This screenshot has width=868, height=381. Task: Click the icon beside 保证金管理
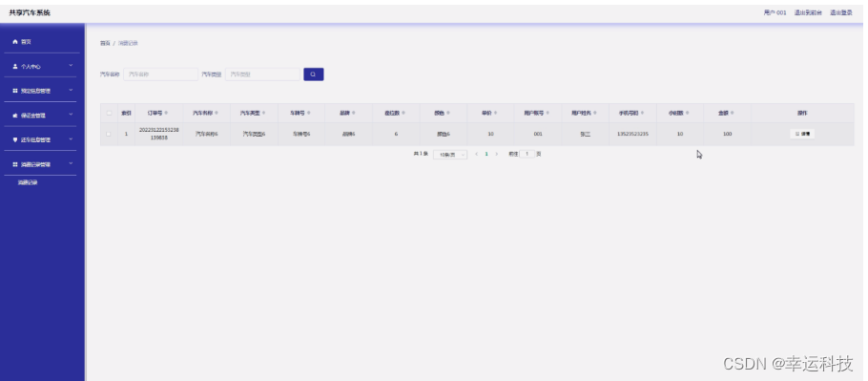tap(15, 116)
